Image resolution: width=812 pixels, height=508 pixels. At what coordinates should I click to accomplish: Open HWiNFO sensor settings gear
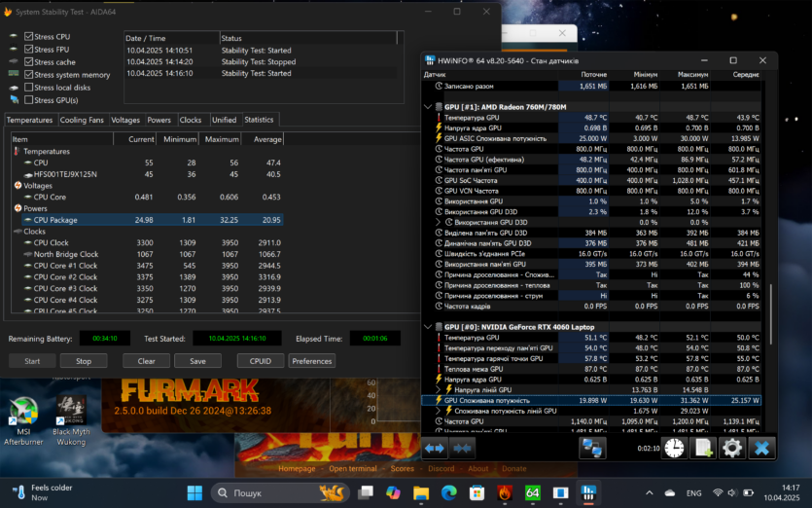click(x=731, y=449)
